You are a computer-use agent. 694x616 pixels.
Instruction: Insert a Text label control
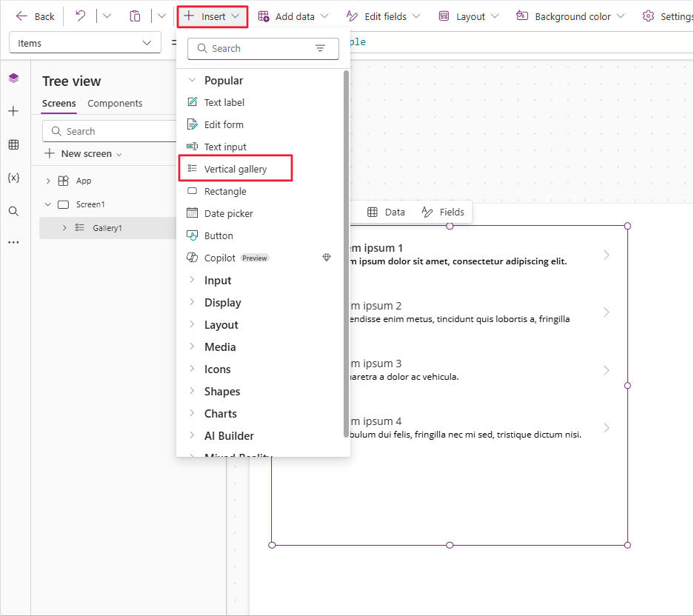coord(219,102)
